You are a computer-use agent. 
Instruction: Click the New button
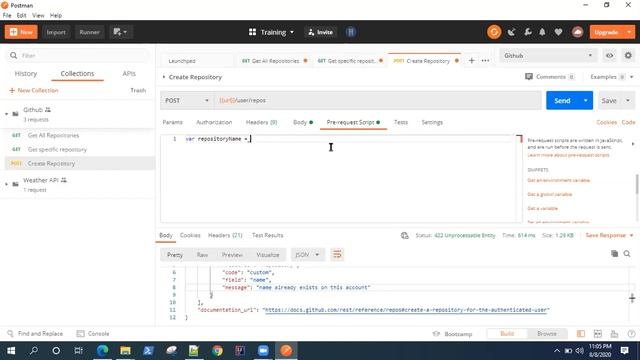click(x=21, y=32)
